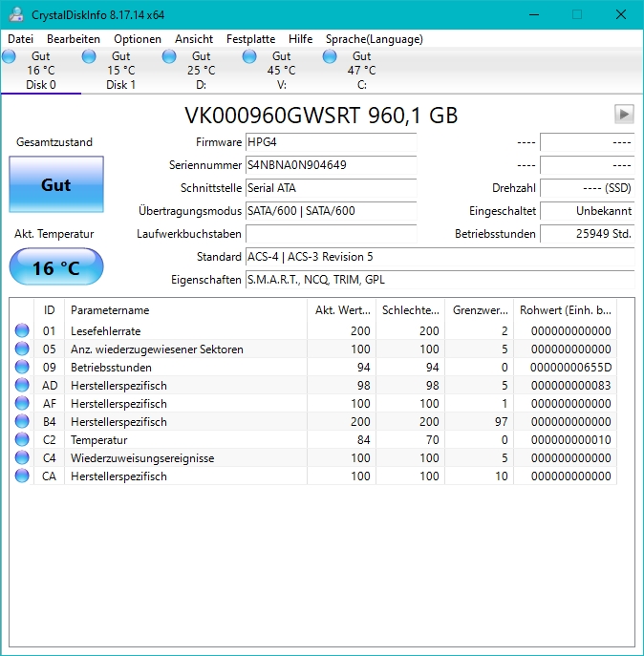Click the Betriebsstunden field 25949 Std.
The width and height of the screenshot is (644, 656).
click(587, 234)
